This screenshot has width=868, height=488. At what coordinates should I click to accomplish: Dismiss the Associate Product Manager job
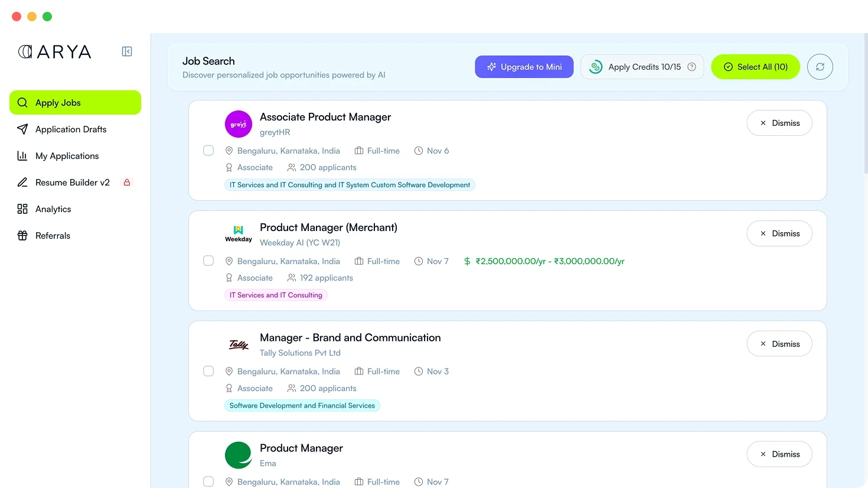[x=779, y=123]
